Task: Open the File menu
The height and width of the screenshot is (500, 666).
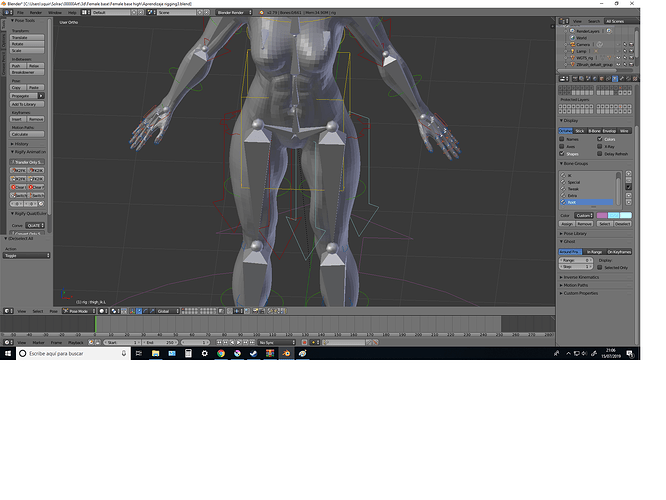Action: [x=20, y=13]
